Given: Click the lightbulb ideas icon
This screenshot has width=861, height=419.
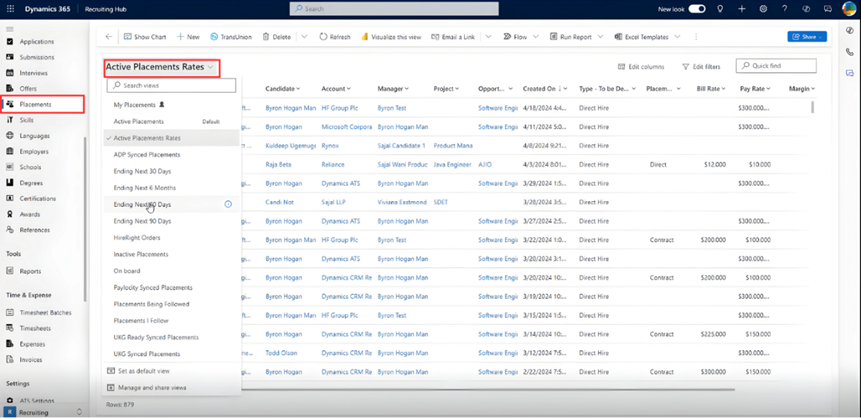Looking at the screenshot, I should click(x=720, y=9).
